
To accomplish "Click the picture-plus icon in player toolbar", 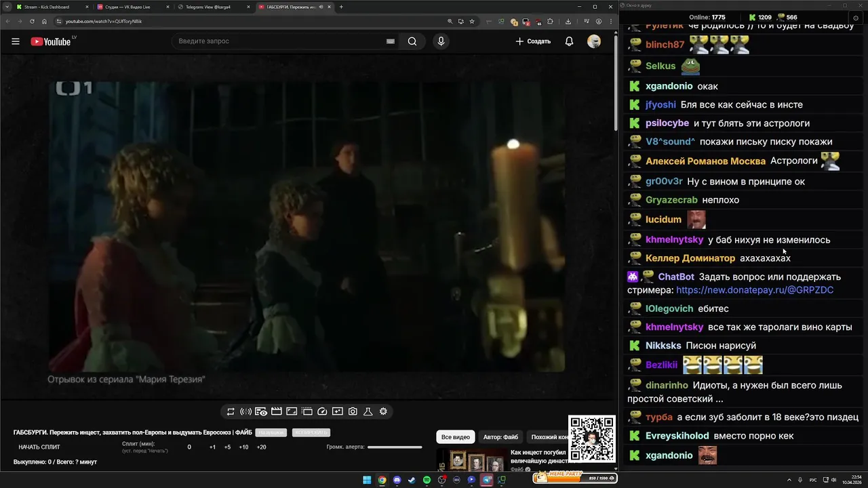I will coord(338,411).
